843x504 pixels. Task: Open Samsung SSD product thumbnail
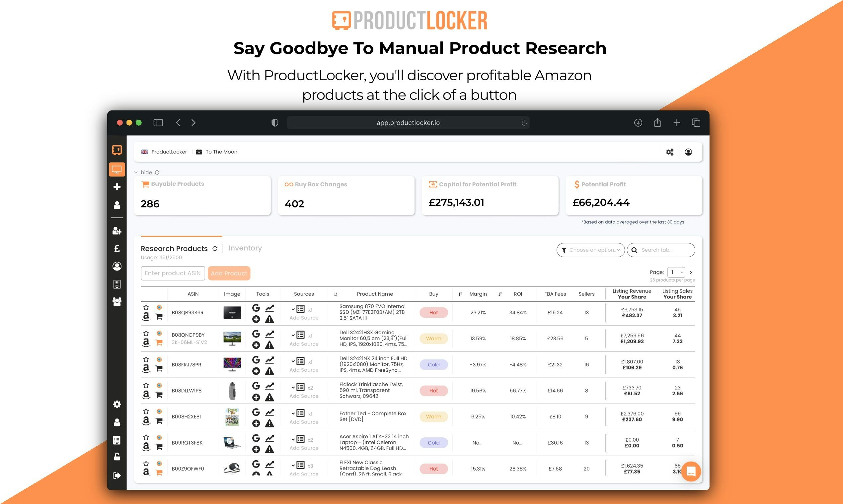point(232,312)
